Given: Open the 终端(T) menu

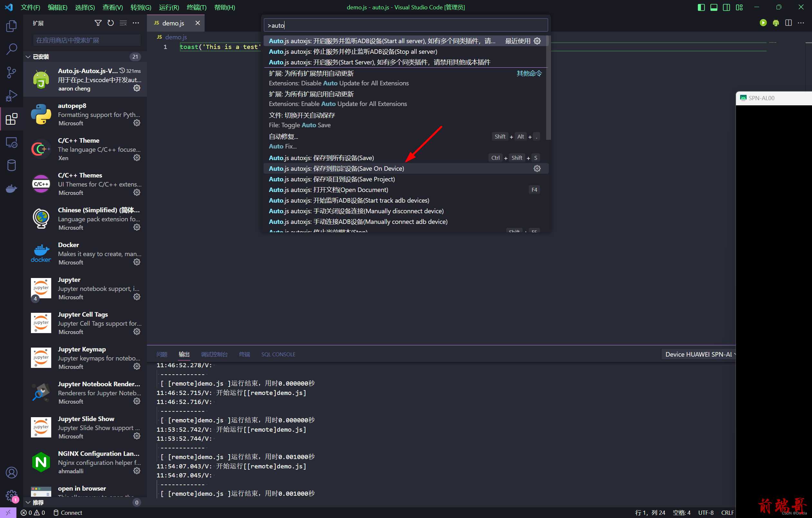Looking at the screenshot, I should [x=196, y=7].
